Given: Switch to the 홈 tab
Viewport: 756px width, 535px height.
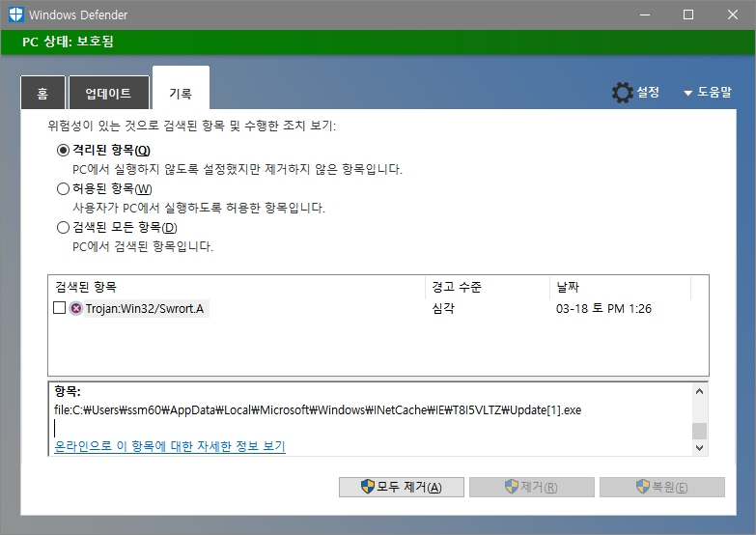Looking at the screenshot, I should click(42, 94).
